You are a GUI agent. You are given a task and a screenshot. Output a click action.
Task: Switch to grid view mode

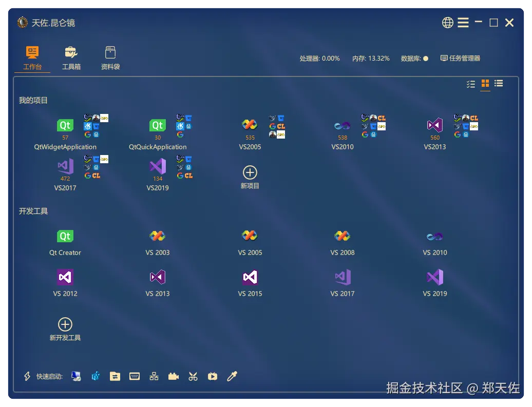(485, 84)
